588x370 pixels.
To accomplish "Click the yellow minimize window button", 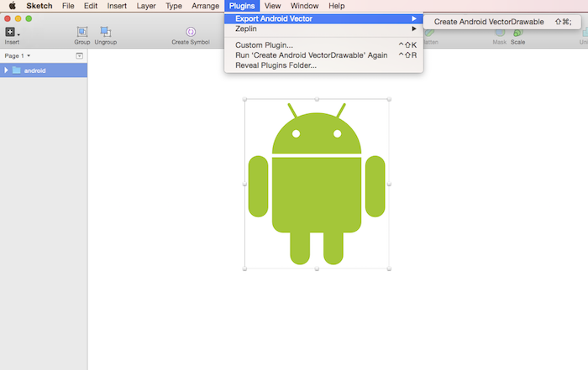I will [x=18, y=18].
